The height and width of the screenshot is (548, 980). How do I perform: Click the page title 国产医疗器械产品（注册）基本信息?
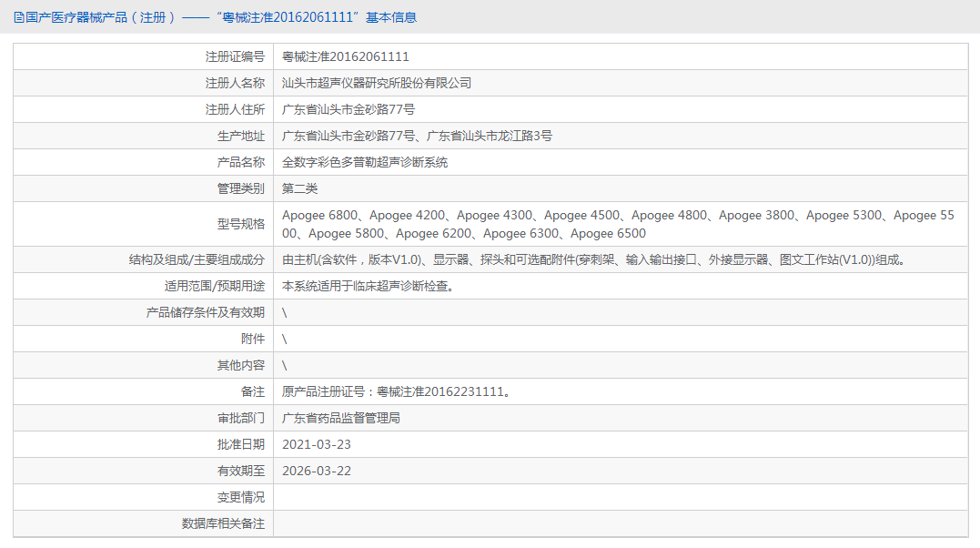tap(221, 17)
